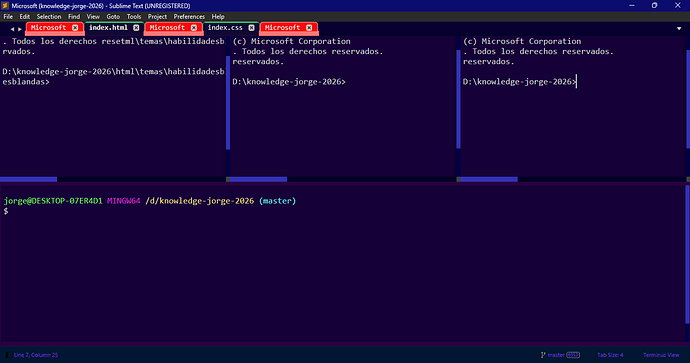690x363 pixels.
Task: Close the index.html tab
Action: [136, 28]
